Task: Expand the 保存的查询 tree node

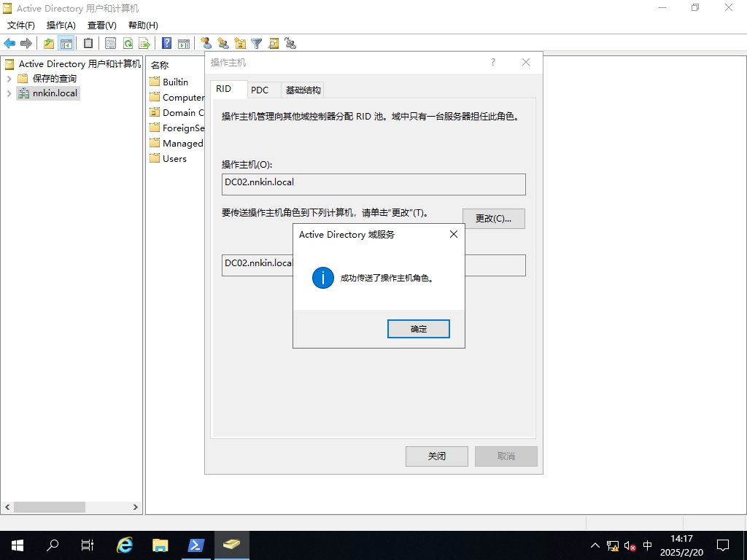Action: click(9, 79)
